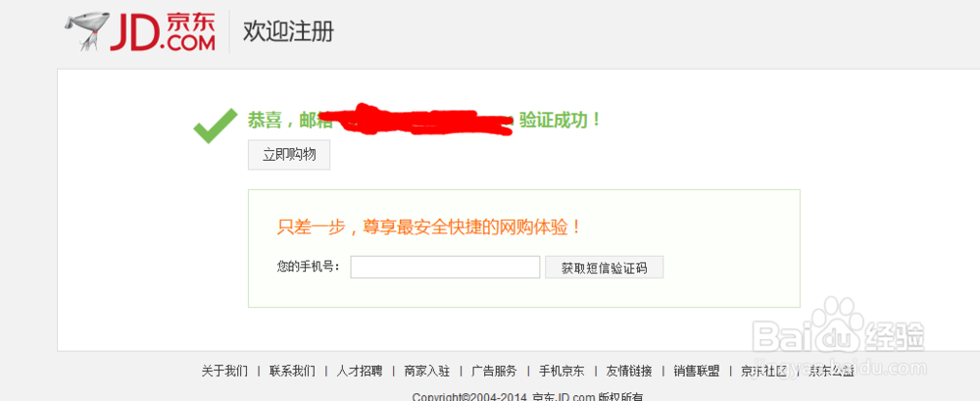Click the 立即购物 button

[x=289, y=155]
